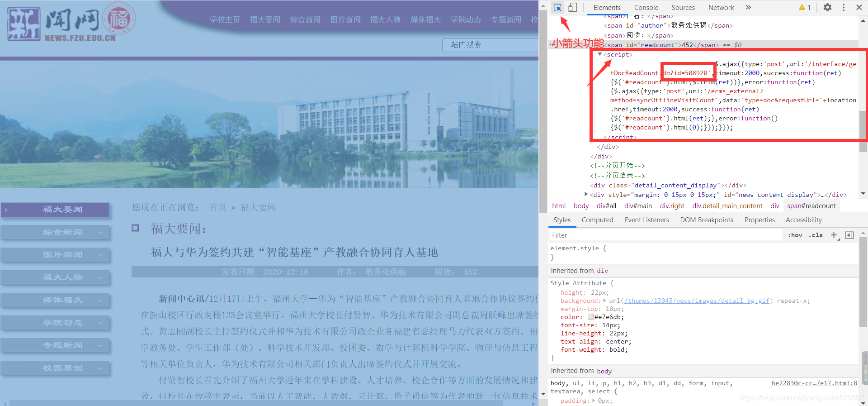Select the span id="author" DOM line

[x=668, y=25]
